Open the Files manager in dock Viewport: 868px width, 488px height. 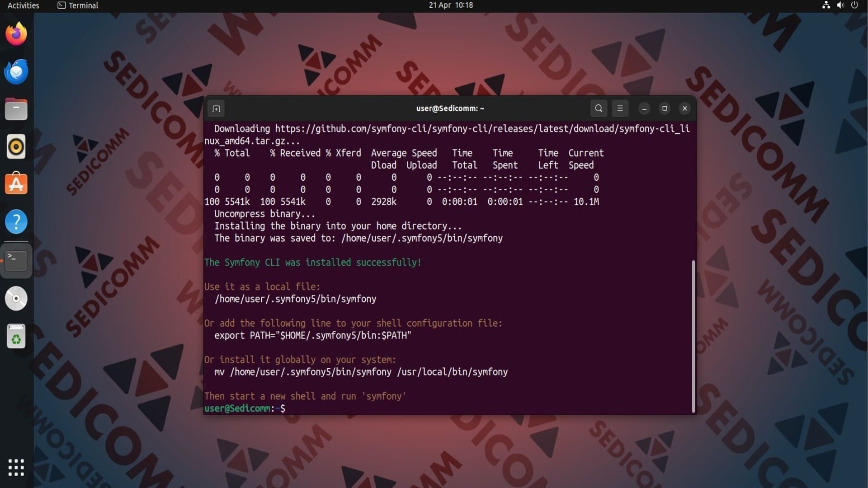(16, 109)
